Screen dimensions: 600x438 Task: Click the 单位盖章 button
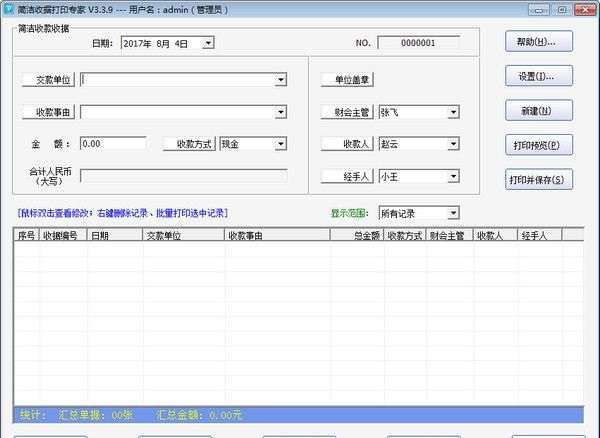click(347, 80)
